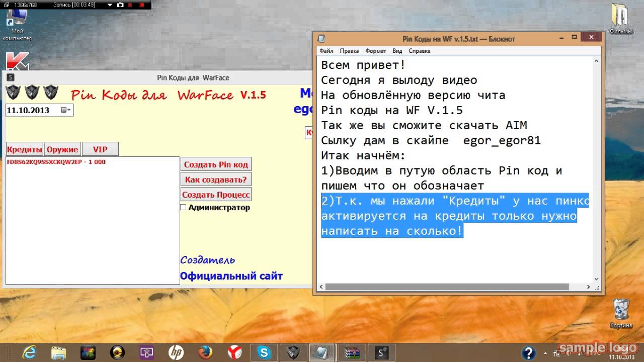Click the word egor_egor81 in Notepad
Image resolution: width=644 pixels, height=362 pixels.
point(502,141)
